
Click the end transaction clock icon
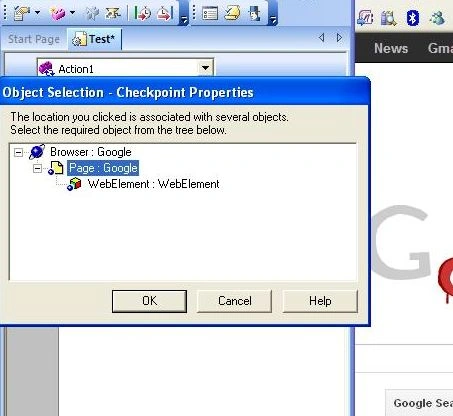[165, 13]
